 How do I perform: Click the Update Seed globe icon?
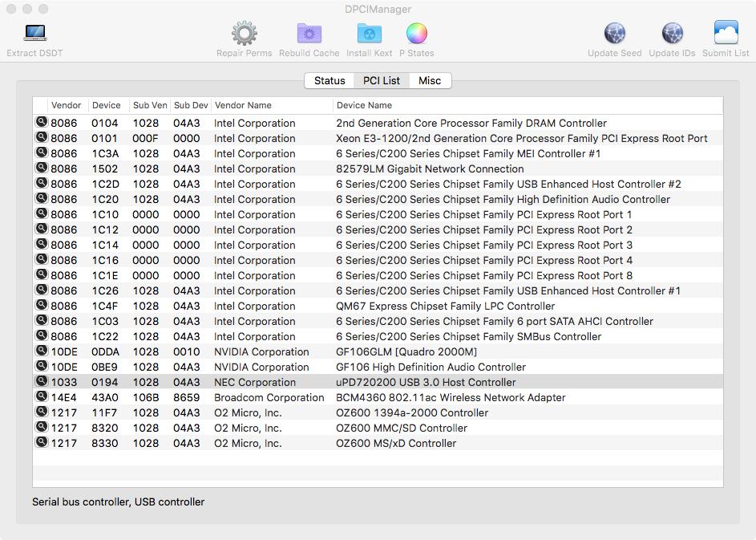click(x=614, y=34)
